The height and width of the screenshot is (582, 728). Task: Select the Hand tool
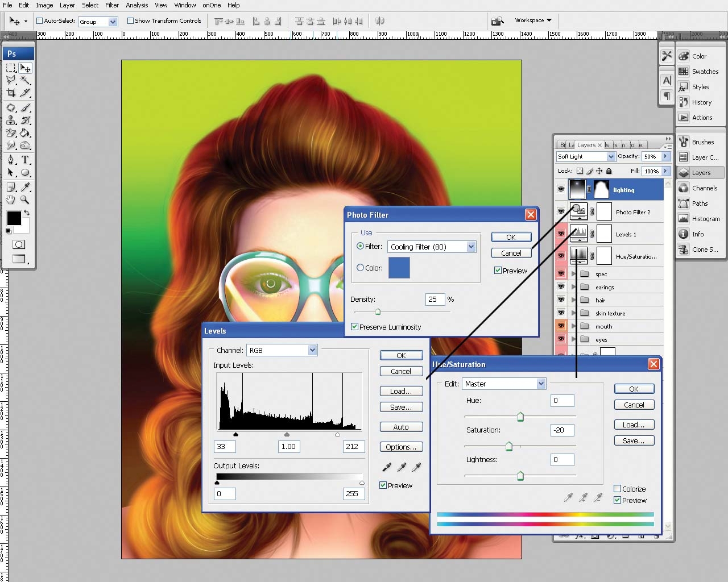tap(11, 199)
